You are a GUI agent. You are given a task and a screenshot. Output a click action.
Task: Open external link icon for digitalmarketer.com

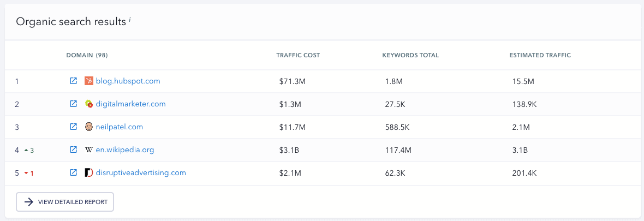73,104
